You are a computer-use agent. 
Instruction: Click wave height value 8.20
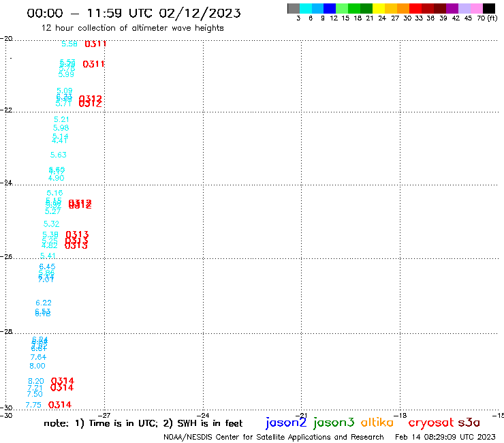[36, 381]
